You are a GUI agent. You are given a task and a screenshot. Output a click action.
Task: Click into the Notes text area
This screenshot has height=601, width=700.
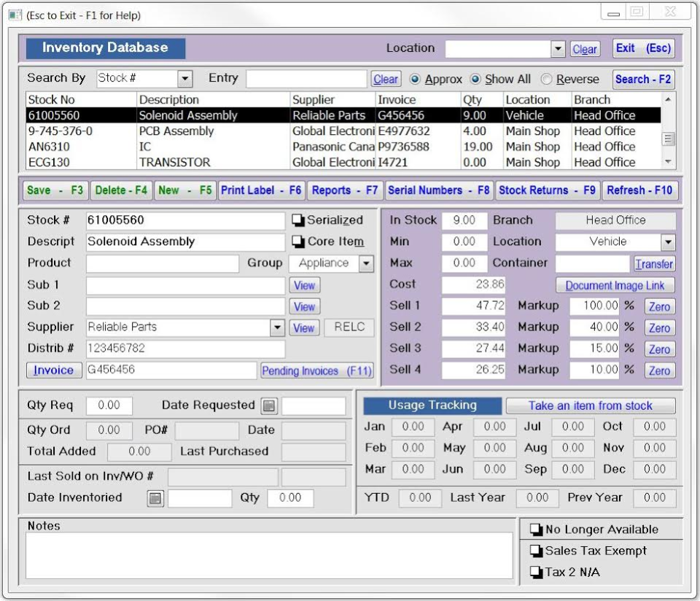click(x=269, y=556)
